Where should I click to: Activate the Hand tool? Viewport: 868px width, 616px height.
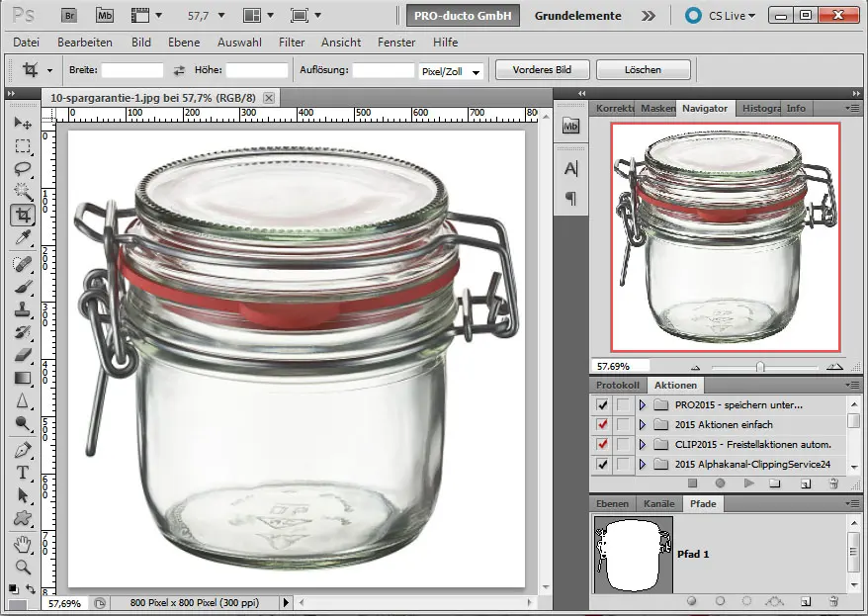point(23,544)
